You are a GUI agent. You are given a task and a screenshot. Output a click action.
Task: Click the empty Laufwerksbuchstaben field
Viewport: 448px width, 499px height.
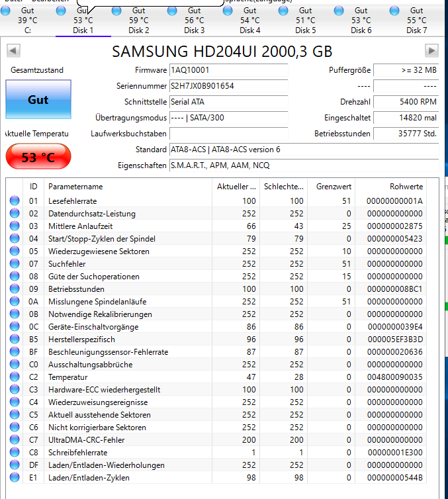click(229, 134)
